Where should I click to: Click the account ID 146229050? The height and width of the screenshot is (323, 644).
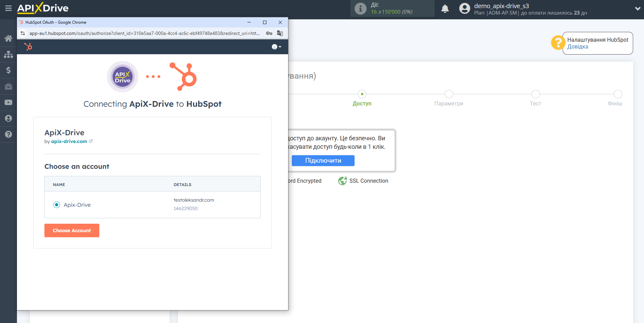click(186, 208)
